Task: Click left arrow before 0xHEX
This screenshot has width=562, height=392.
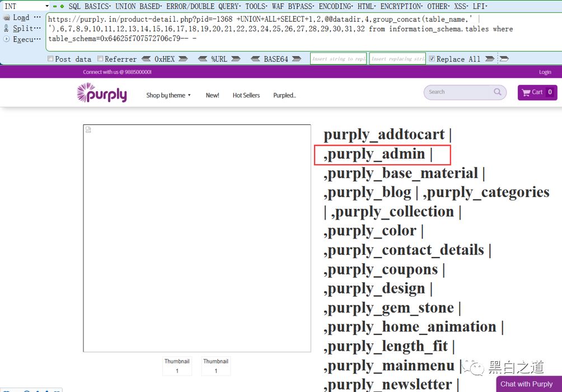Action: [146, 59]
